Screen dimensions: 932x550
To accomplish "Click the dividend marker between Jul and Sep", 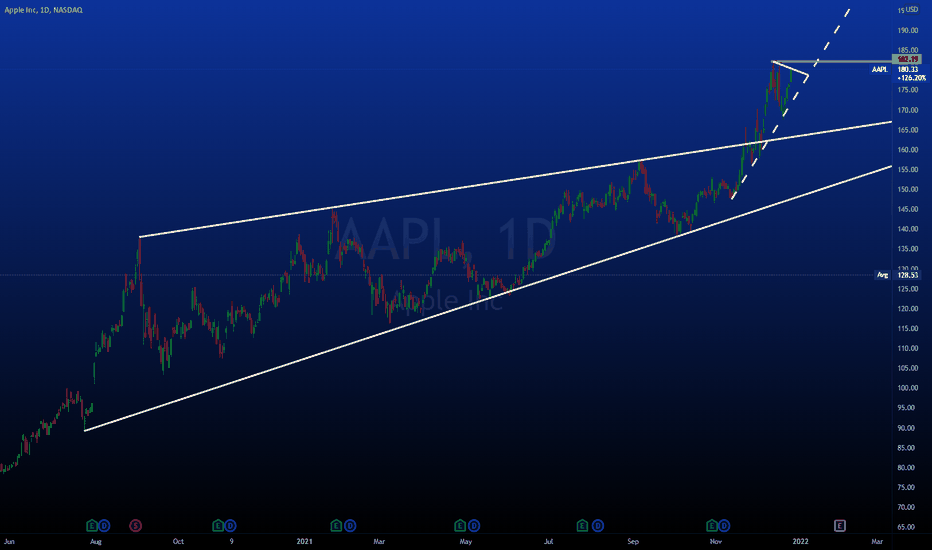I will pos(598,526).
